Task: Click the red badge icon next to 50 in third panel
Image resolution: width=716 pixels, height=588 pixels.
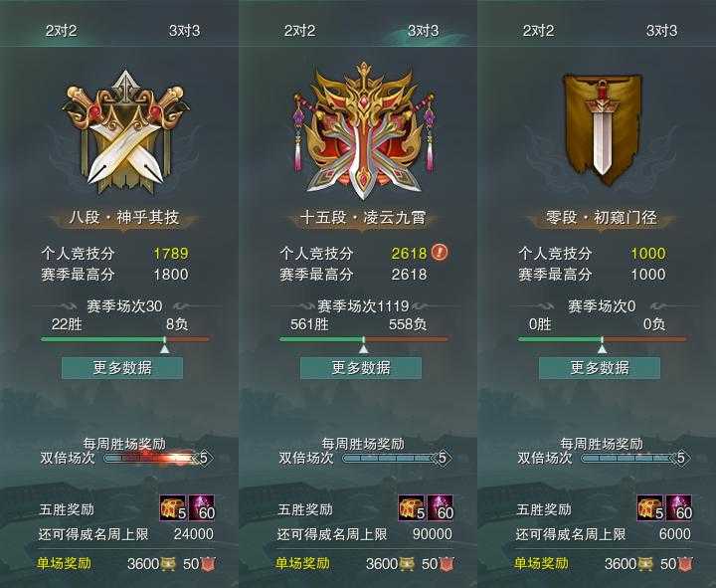Action: click(x=685, y=564)
